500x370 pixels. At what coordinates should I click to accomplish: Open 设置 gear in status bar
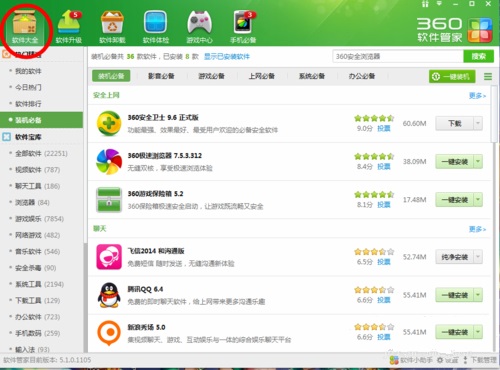pos(448,360)
